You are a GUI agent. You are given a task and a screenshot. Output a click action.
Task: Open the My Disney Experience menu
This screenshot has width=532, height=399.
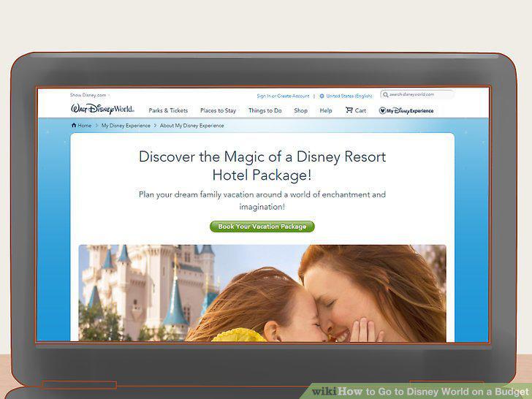pyautogui.click(x=406, y=110)
